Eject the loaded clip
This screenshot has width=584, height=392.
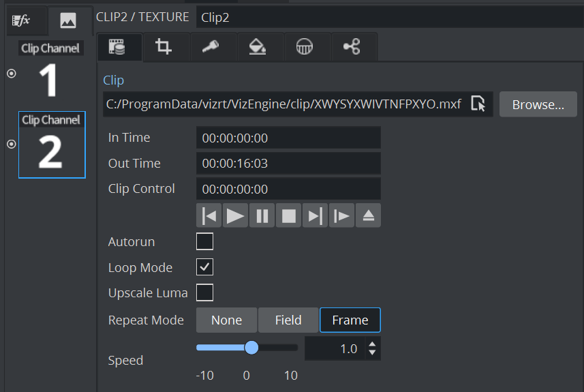(369, 215)
